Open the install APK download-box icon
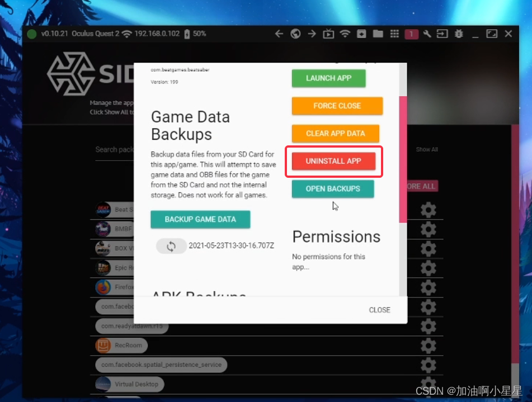 pyautogui.click(x=361, y=34)
